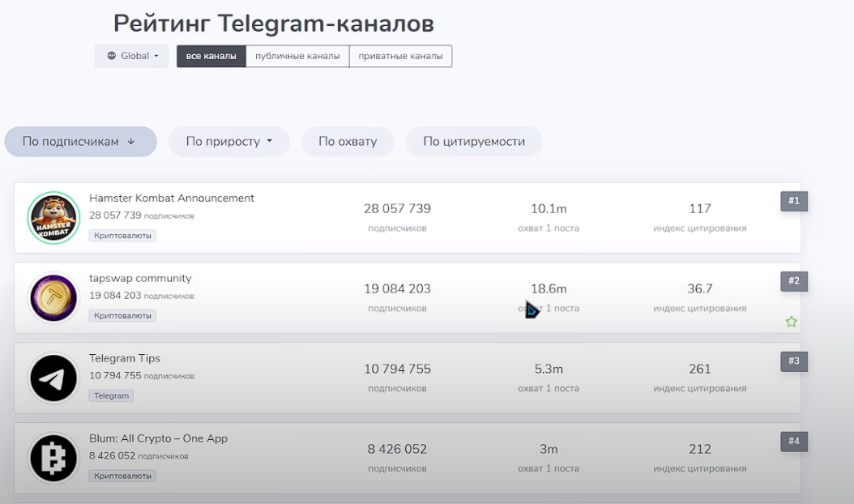
Task: Click the #3 rank badge
Action: pos(794,361)
